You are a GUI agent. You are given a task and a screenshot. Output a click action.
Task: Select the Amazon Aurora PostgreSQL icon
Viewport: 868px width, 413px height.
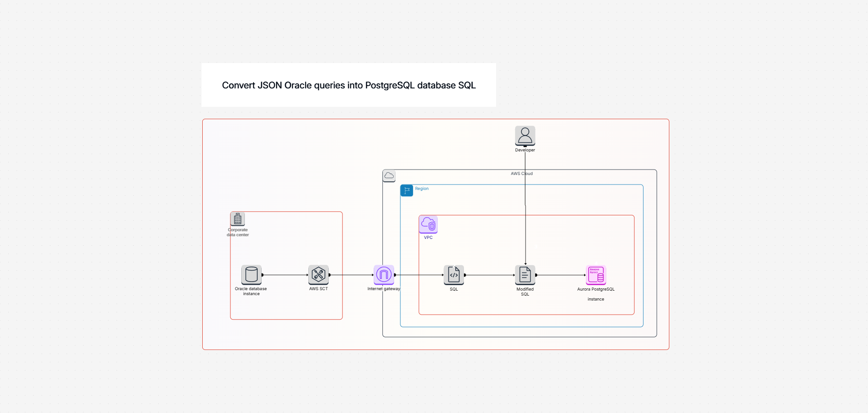tap(596, 275)
